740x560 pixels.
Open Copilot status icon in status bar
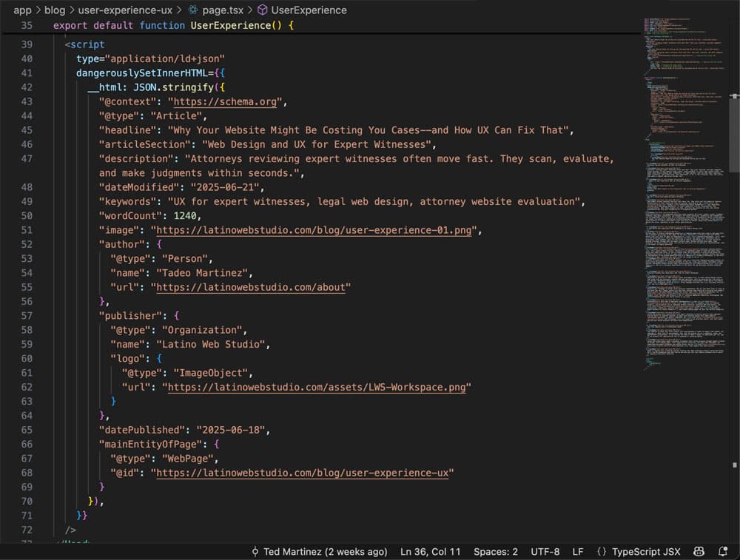pyautogui.click(x=699, y=552)
